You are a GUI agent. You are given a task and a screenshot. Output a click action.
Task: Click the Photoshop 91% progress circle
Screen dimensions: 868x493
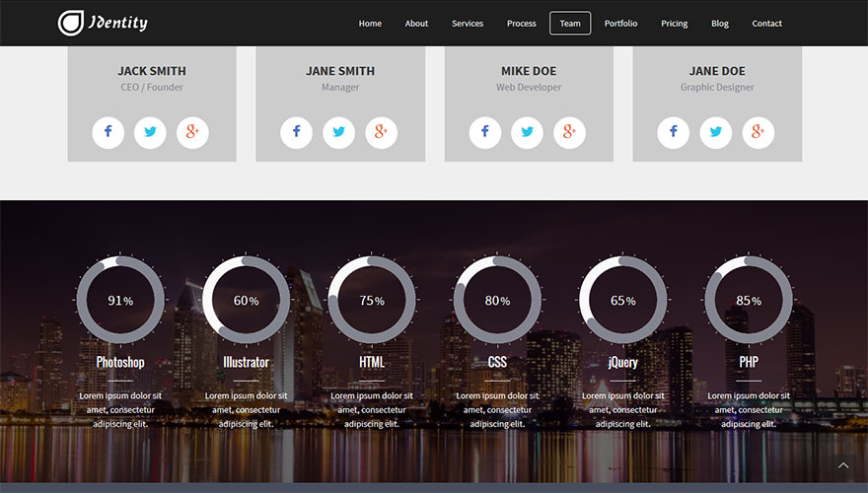(x=120, y=300)
